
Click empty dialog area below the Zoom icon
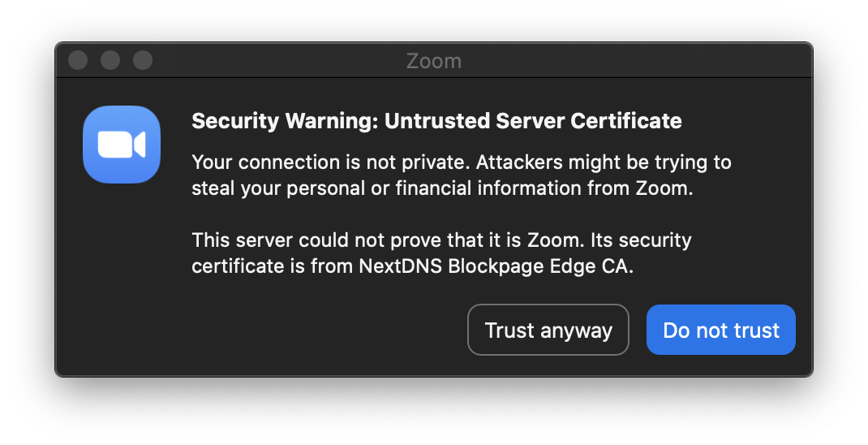(x=122, y=277)
